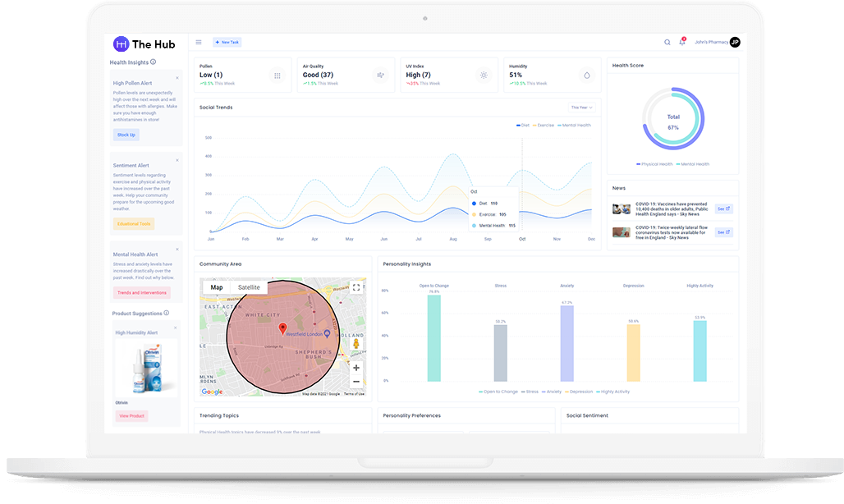844x504 pixels.
Task: Open the notifications bell
Action: coord(681,42)
